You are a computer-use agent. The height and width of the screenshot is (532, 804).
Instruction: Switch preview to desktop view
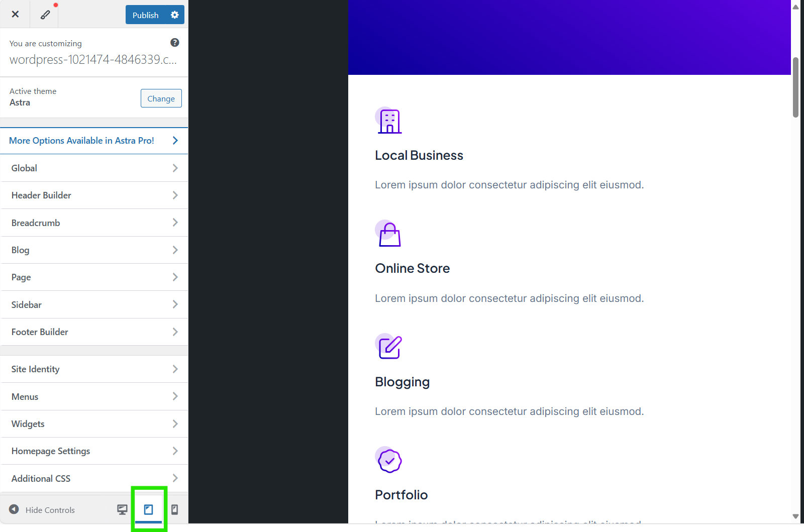[122, 509]
